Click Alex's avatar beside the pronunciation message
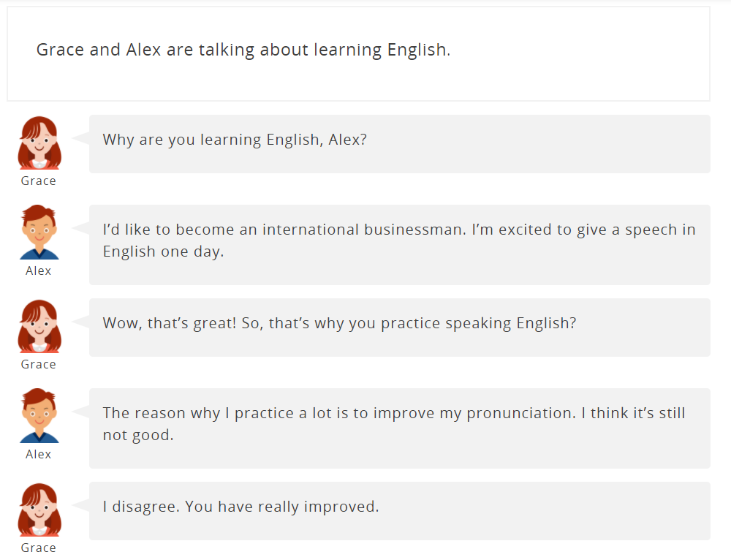This screenshot has height=560, width=731. tap(39, 416)
